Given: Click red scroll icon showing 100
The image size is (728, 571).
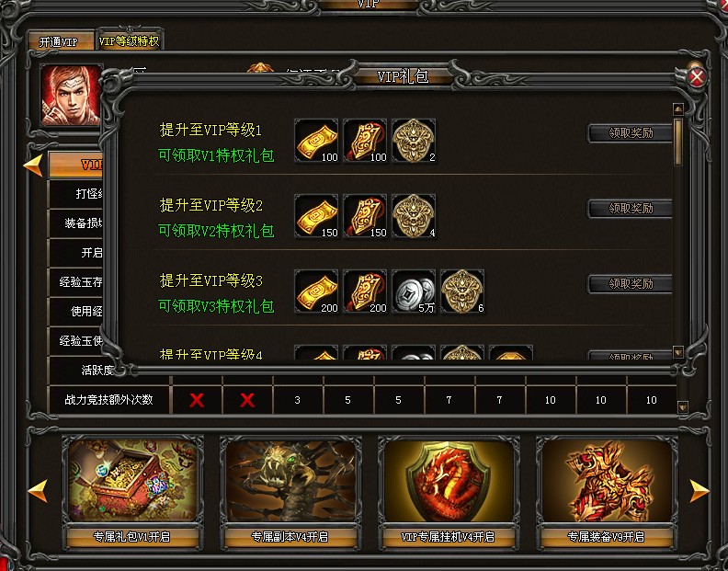Looking at the screenshot, I should click(x=365, y=141).
